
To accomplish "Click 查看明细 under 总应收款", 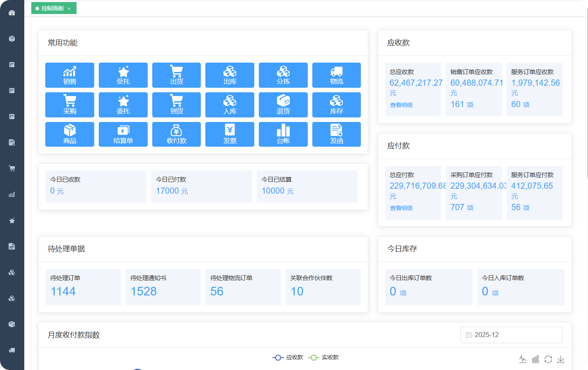I will click(x=401, y=105).
